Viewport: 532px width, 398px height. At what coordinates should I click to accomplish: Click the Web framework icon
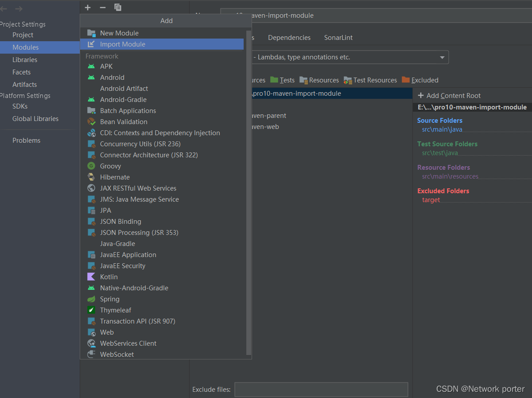(x=91, y=332)
